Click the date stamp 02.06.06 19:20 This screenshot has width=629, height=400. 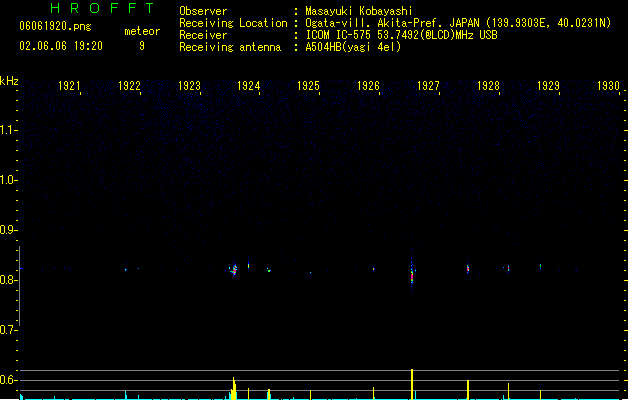click(x=61, y=46)
